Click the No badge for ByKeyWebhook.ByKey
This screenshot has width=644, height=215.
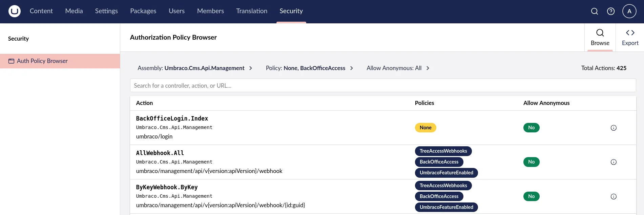click(531, 196)
